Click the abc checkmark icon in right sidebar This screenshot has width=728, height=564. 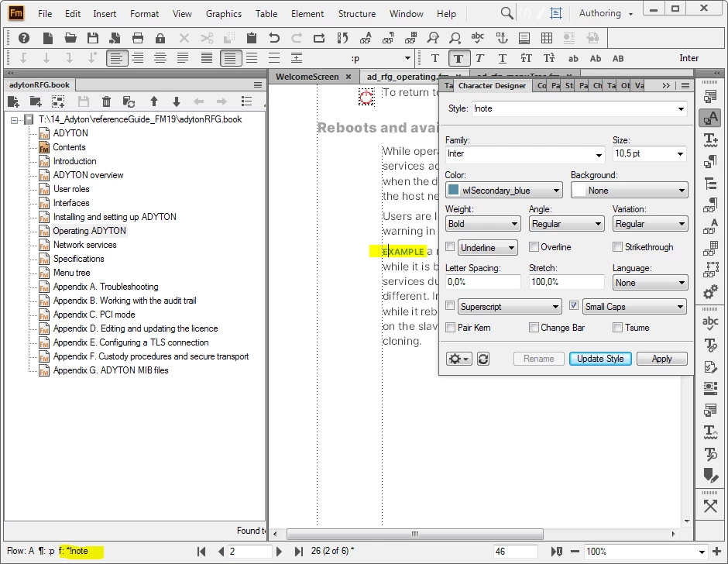[x=710, y=323]
